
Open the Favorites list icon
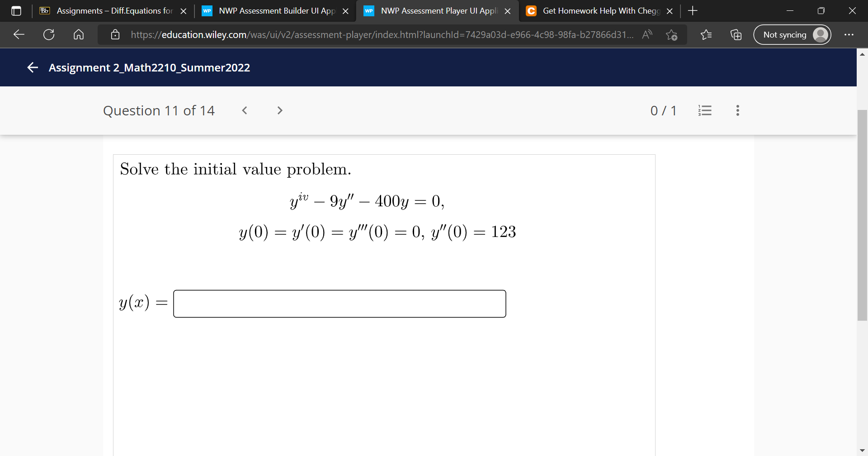click(x=706, y=34)
